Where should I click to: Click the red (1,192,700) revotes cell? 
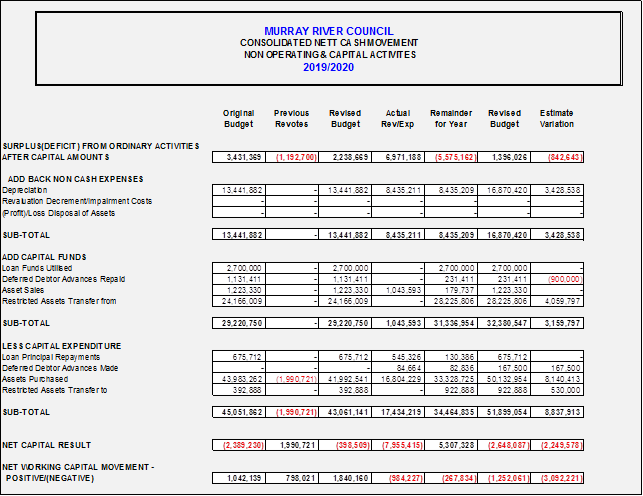pyautogui.click(x=292, y=157)
